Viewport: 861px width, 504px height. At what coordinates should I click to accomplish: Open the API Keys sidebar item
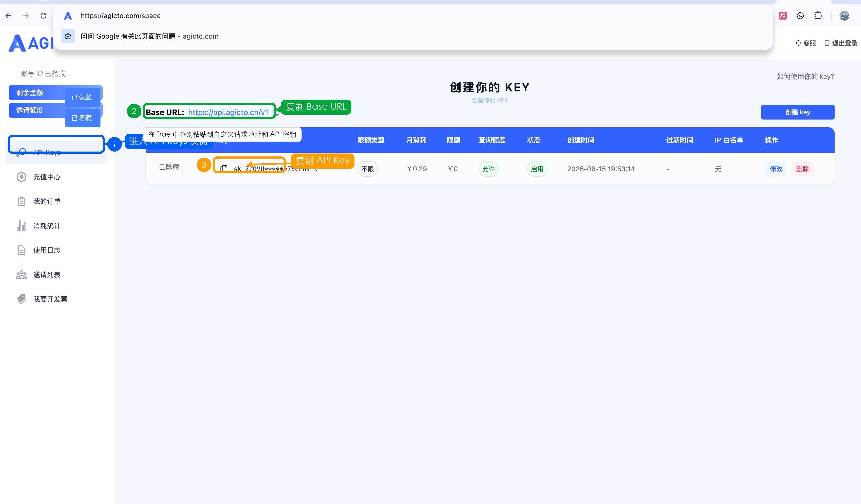click(56, 152)
